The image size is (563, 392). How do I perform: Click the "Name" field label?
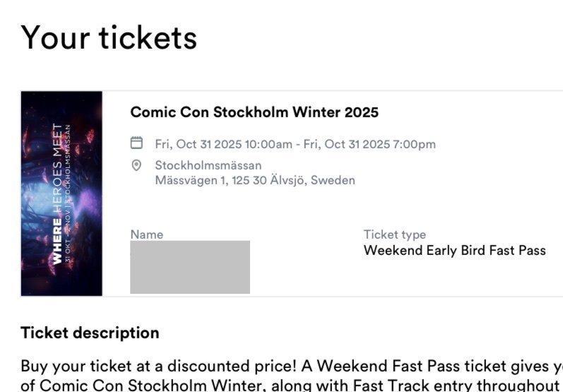(146, 234)
